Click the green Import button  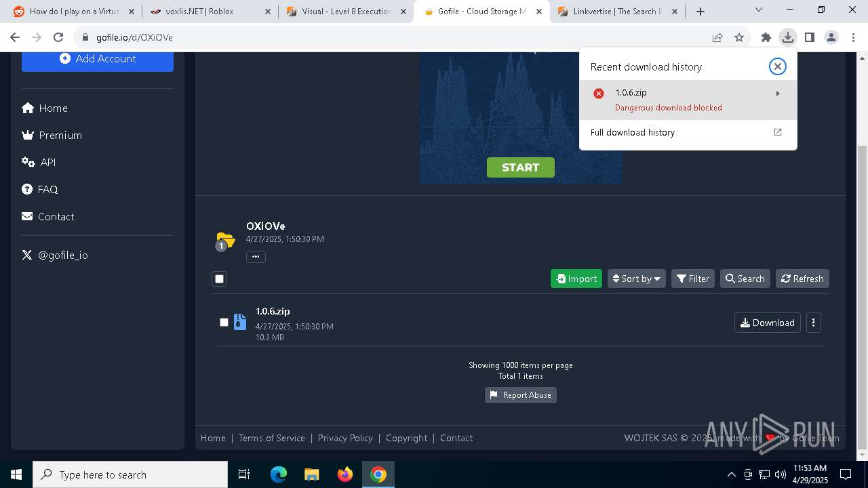576,279
